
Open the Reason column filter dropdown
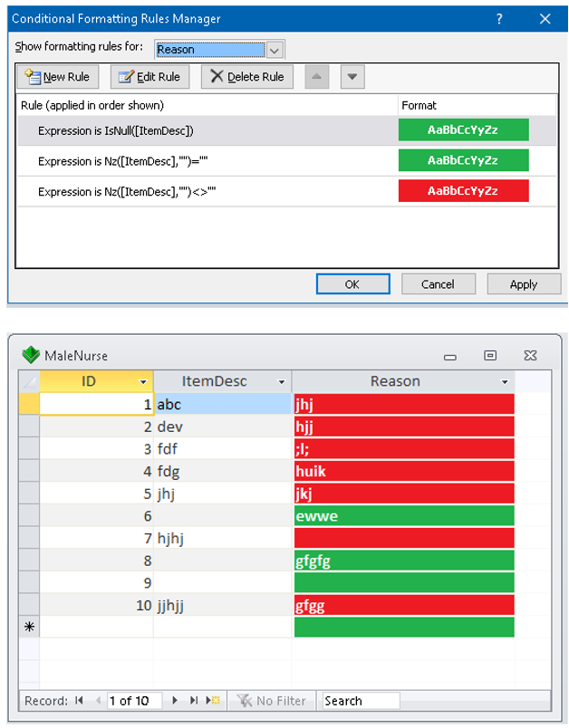505,382
